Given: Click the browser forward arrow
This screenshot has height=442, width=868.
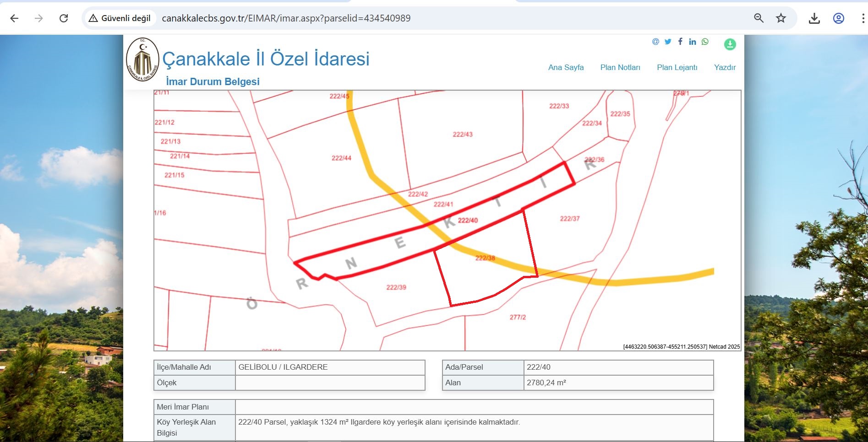Looking at the screenshot, I should (39, 18).
